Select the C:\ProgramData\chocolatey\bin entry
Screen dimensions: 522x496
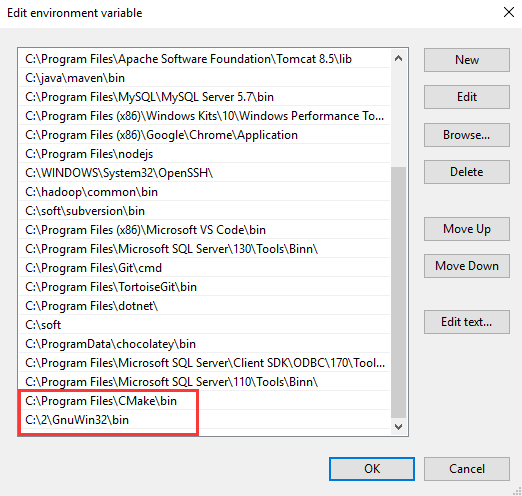click(x=204, y=344)
